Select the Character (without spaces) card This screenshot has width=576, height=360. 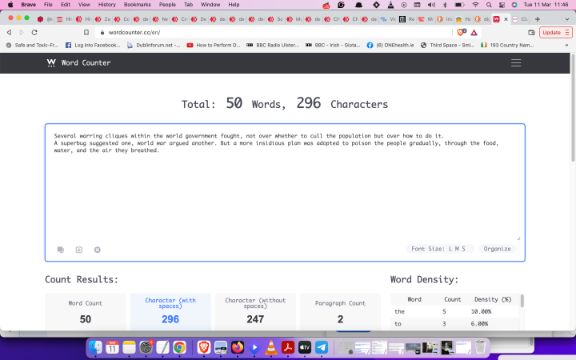(255, 312)
